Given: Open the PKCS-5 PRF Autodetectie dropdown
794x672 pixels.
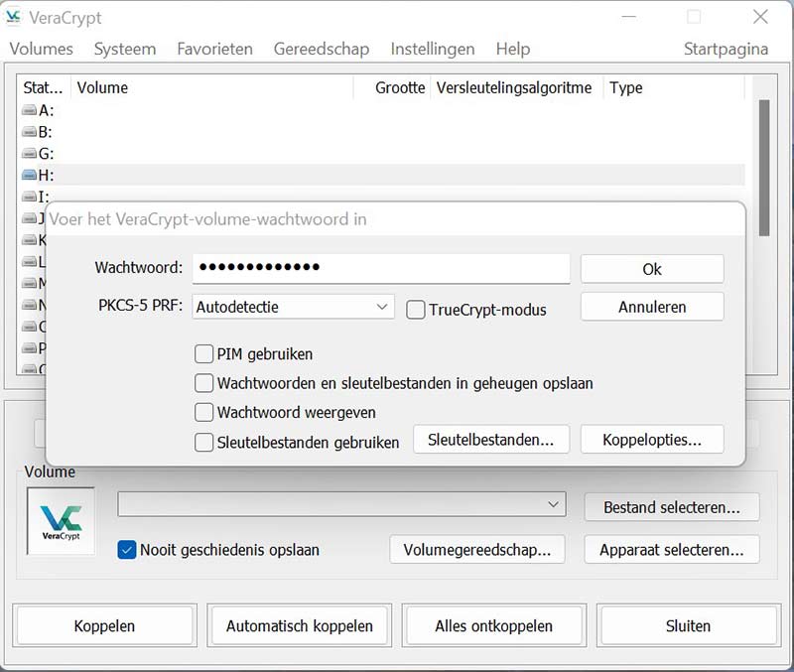Looking at the screenshot, I should (x=293, y=307).
